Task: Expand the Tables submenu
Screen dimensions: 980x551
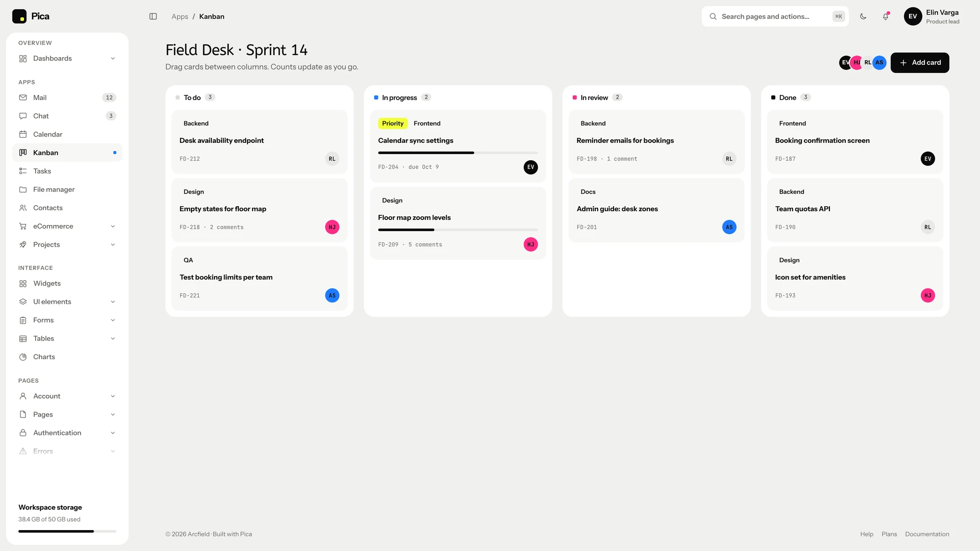Action: click(67, 338)
